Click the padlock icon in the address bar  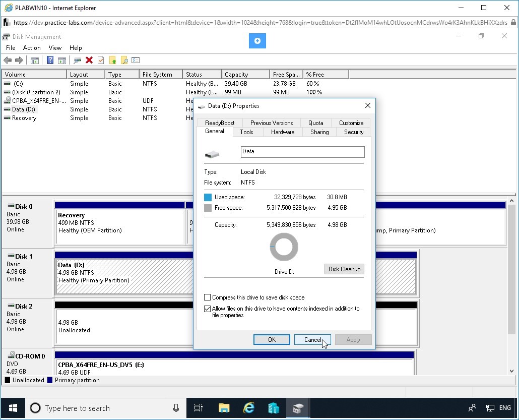513,23
